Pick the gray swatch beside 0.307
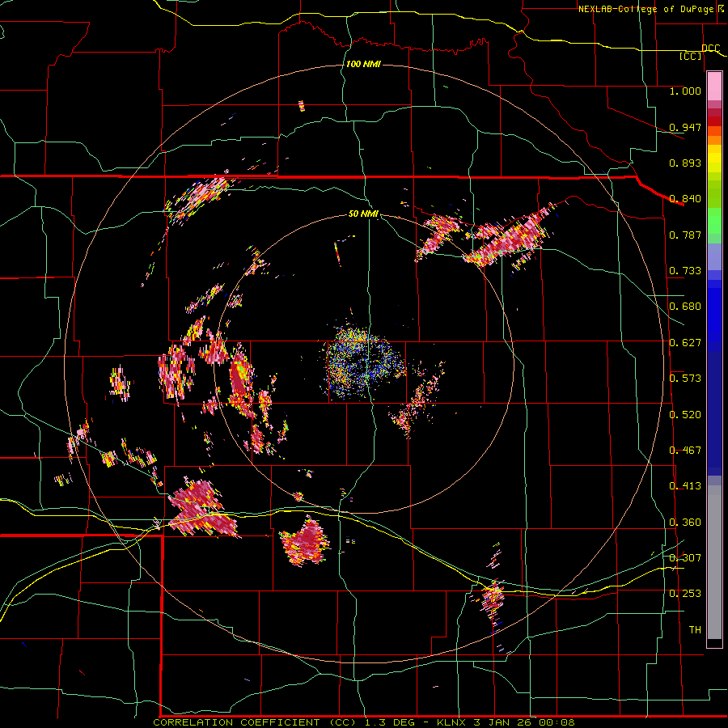728x728 pixels. pyautogui.click(x=714, y=562)
